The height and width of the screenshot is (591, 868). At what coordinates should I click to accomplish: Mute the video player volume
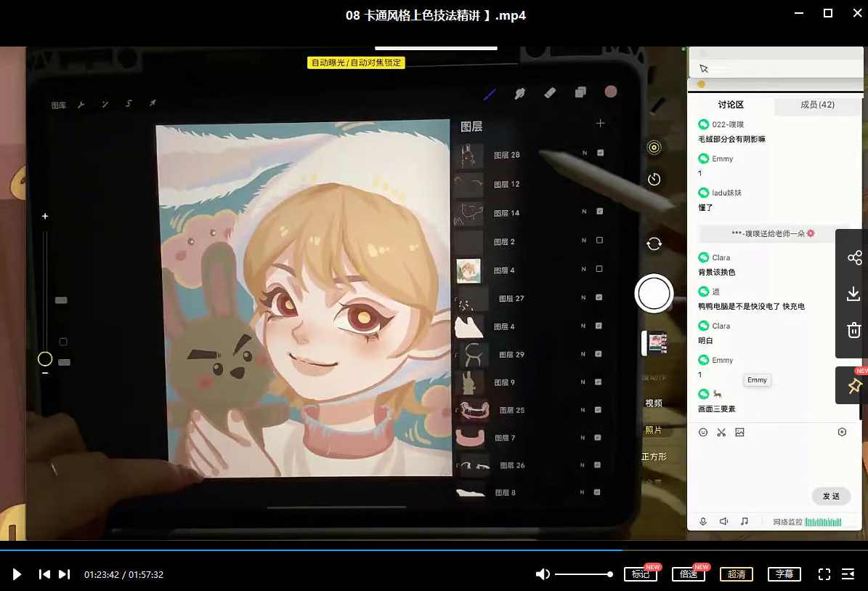pos(543,574)
